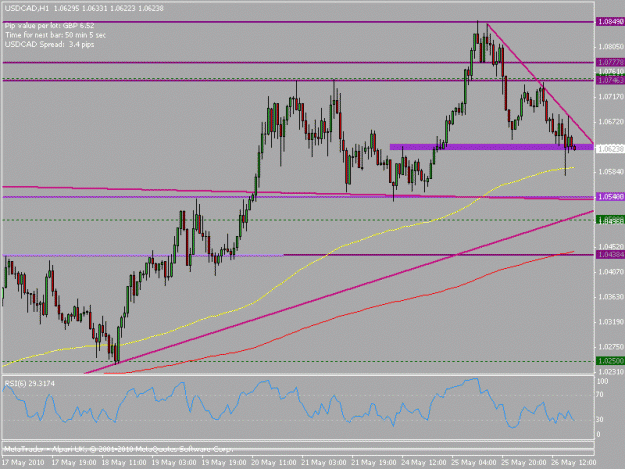625x469 pixels.
Task: Click the 1.04070 price axis value
Action: click(610, 272)
